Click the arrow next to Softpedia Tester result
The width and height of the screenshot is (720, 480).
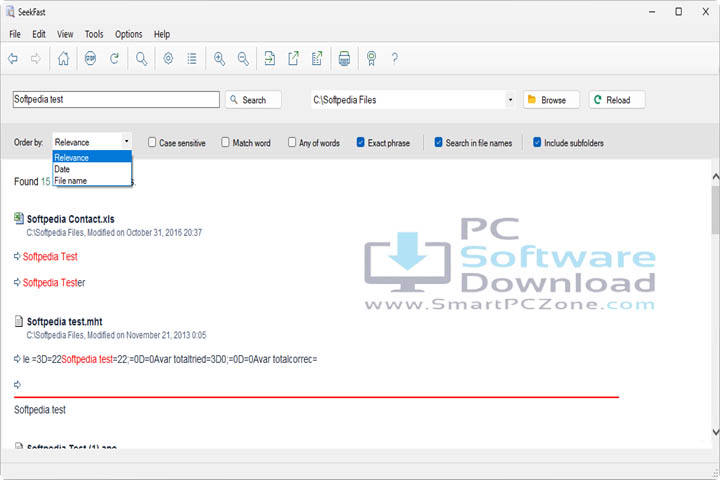(17, 282)
